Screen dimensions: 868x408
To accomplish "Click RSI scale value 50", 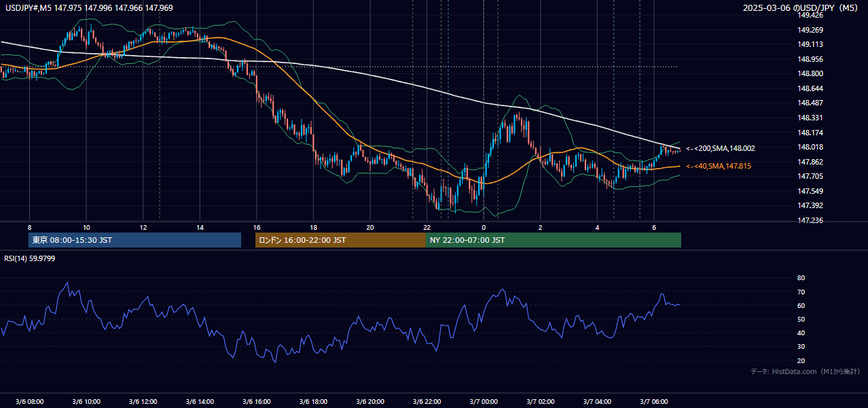I will [x=801, y=319].
